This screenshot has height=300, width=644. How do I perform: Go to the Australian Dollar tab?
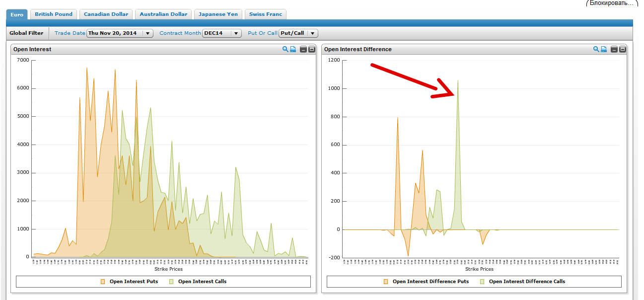163,14
